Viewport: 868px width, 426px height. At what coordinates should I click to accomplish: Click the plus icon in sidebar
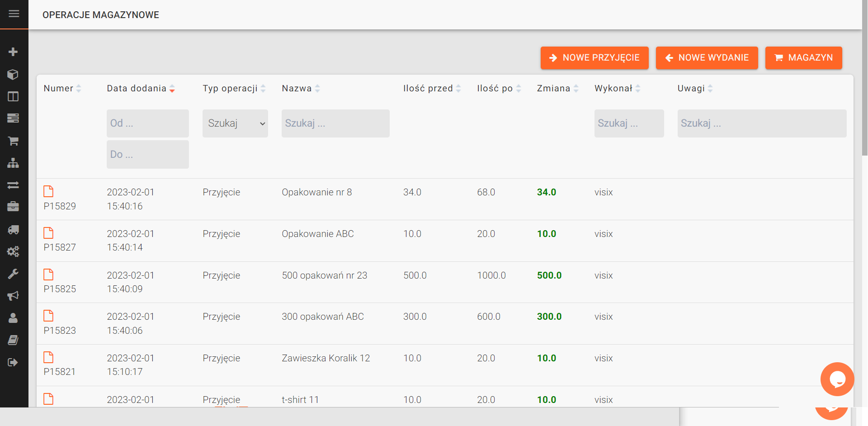click(x=13, y=52)
